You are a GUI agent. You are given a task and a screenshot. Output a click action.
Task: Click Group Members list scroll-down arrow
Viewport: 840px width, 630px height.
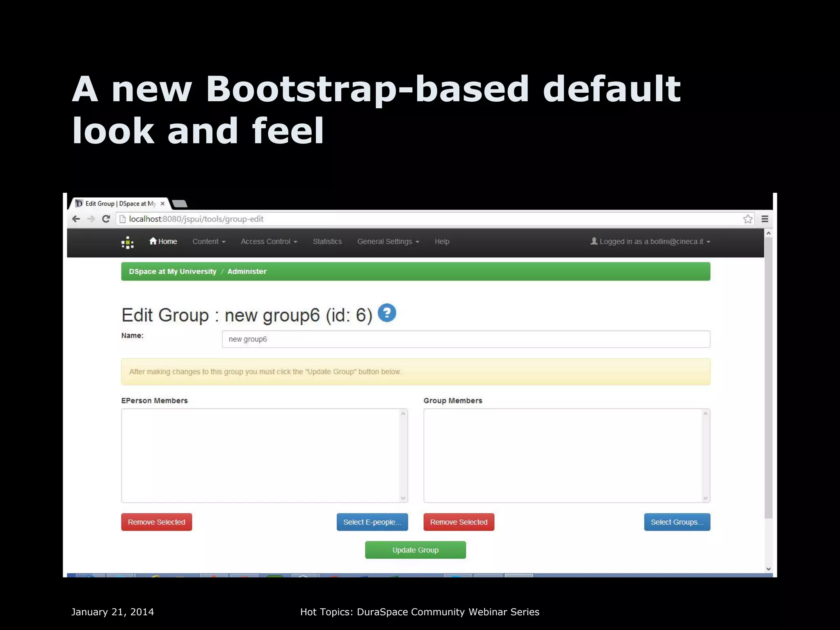[705, 498]
